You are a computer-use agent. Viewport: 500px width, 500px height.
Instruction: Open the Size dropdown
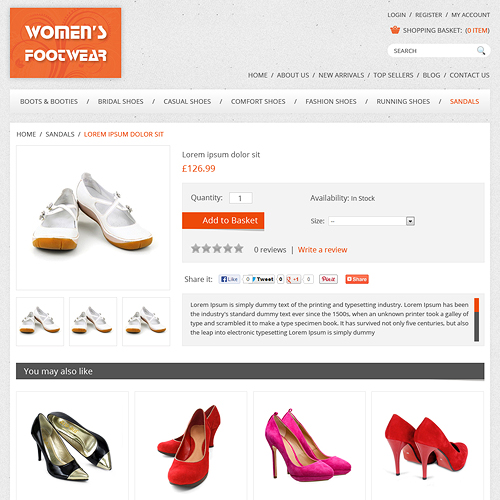(372, 221)
